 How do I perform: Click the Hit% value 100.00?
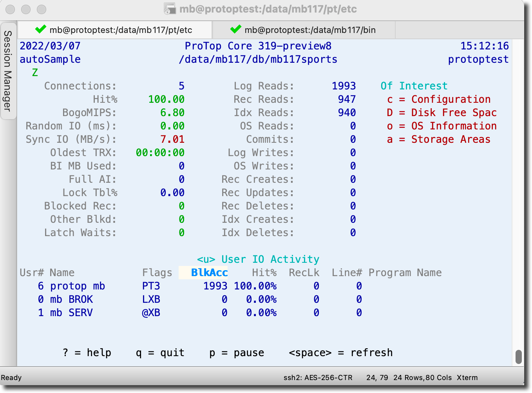[166, 100]
